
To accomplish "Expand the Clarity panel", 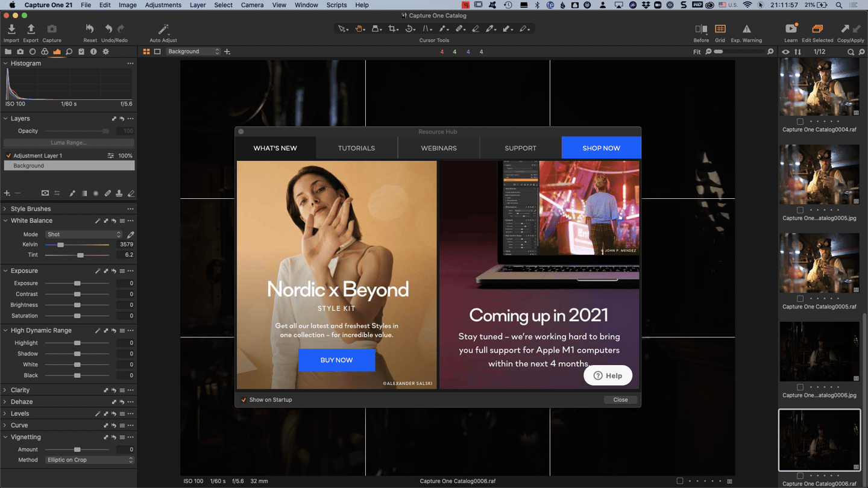I will (5, 390).
